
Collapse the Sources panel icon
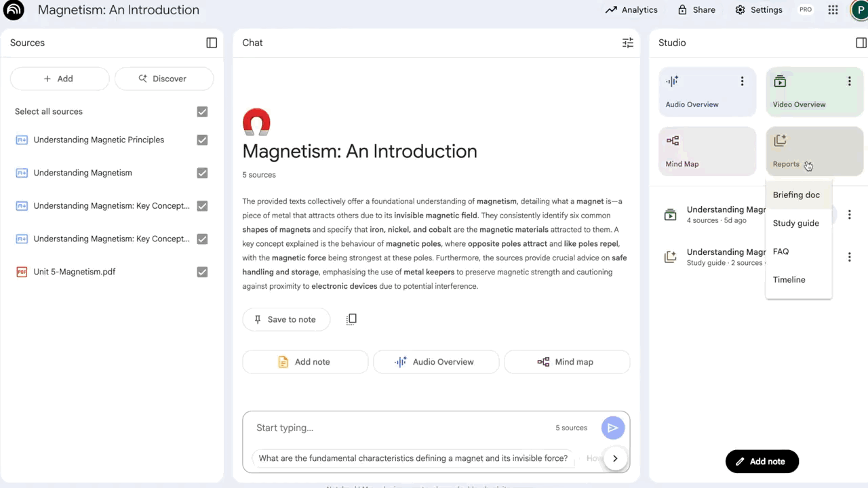point(212,43)
